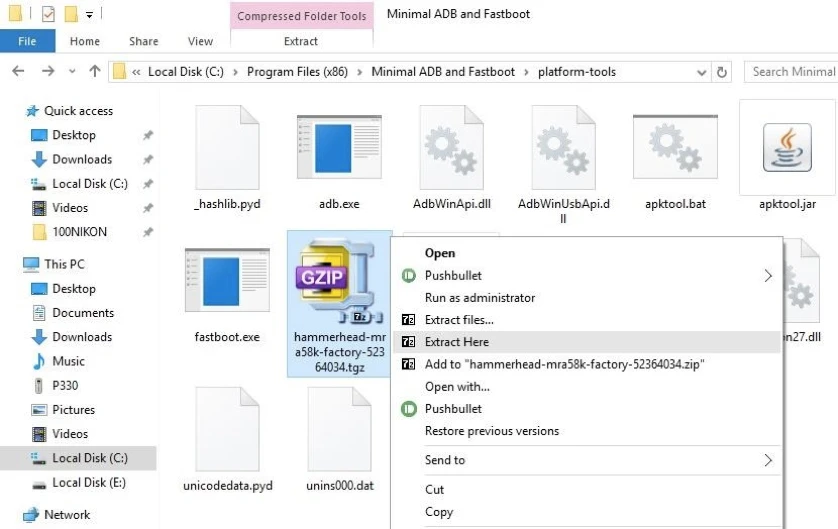
Task: Open Local Disk (E:) in navigation pane
Action: [x=90, y=483]
